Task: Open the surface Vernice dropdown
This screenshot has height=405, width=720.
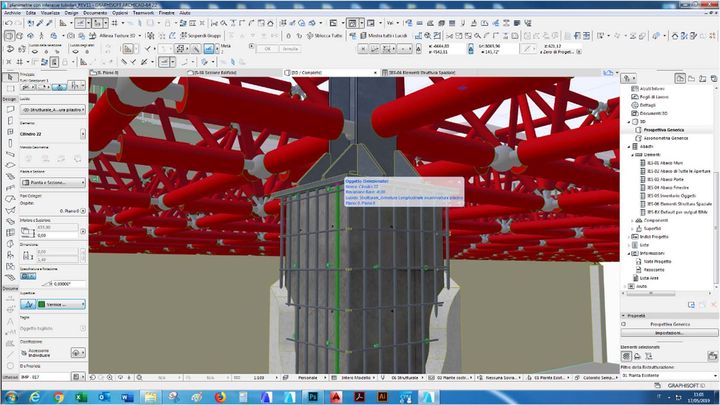Action: tap(61, 304)
